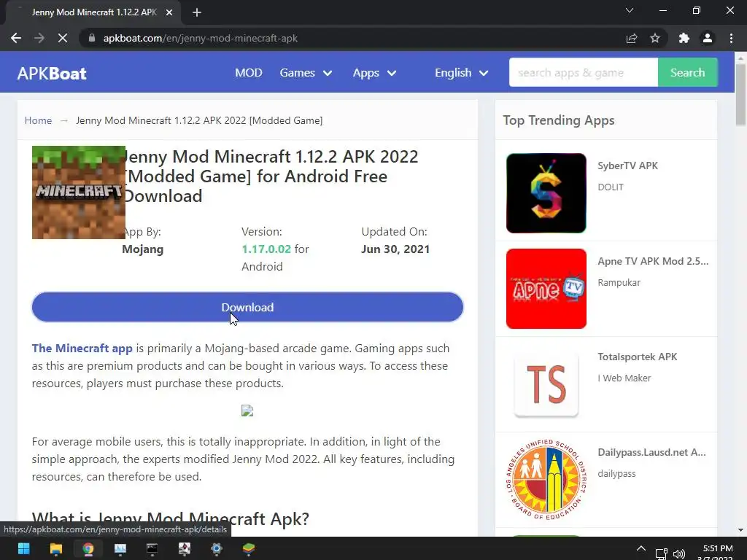This screenshot has height=560, width=747.
Task: Click the volume speaker tray icon
Action: [x=679, y=553]
